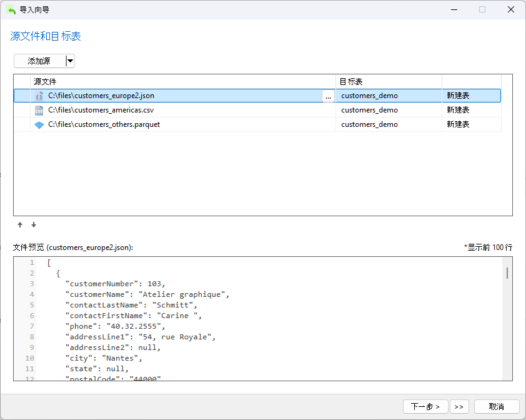
Task: Select row C:\files\customers_others.parquet
Action: 257,124
